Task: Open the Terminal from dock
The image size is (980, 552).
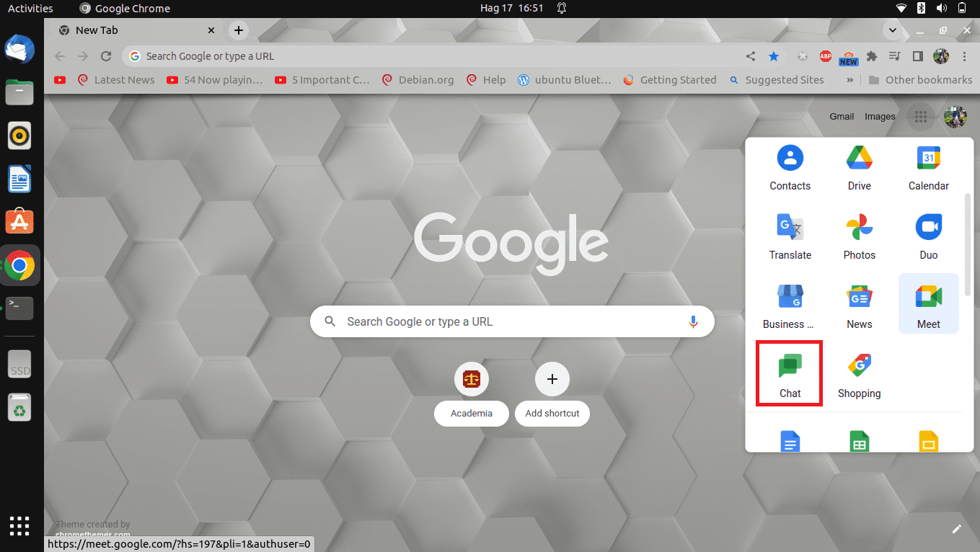Action: [19, 309]
